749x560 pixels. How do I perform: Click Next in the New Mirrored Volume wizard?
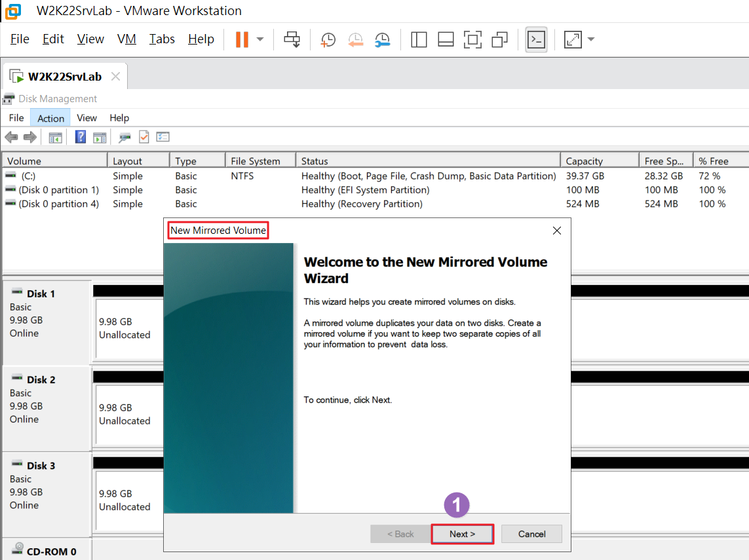[x=463, y=534]
